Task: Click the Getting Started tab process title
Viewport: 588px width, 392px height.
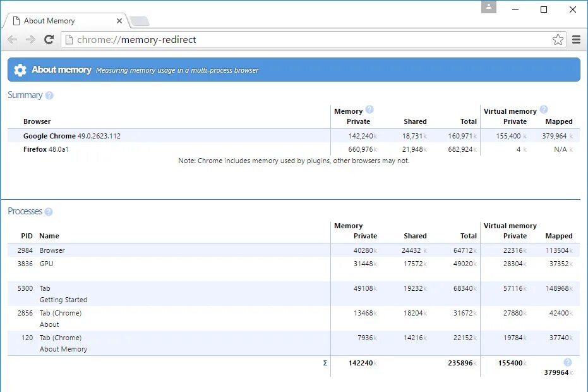Action: pyautogui.click(x=63, y=300)
